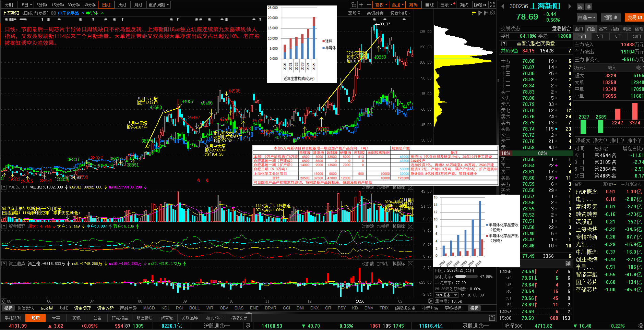
Task: Zoom in chart with plus icon
Action: coord(361,5)
